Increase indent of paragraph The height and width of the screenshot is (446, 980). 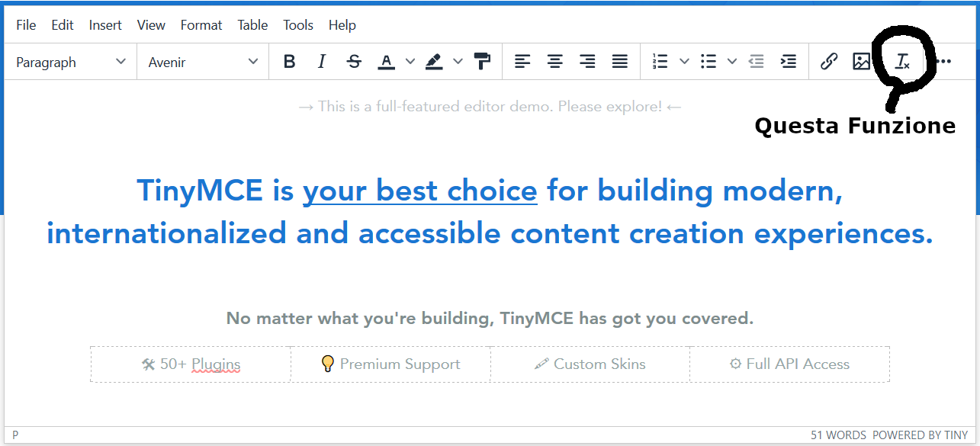click(x=789, y=62)
